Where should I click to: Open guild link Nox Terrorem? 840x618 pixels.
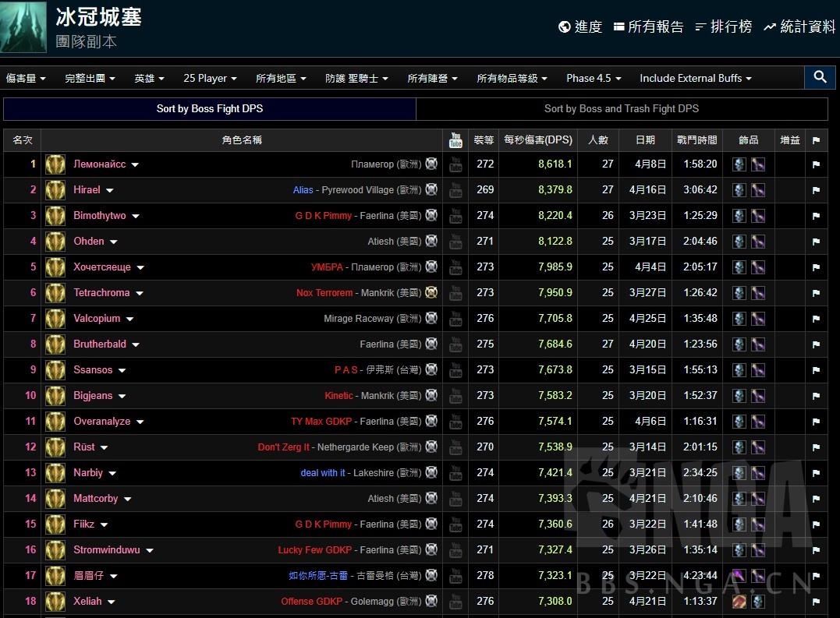point(324,293)
